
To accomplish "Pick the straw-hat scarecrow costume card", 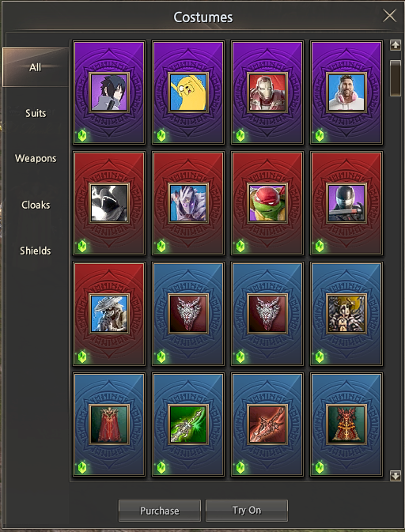I will 109,314.
